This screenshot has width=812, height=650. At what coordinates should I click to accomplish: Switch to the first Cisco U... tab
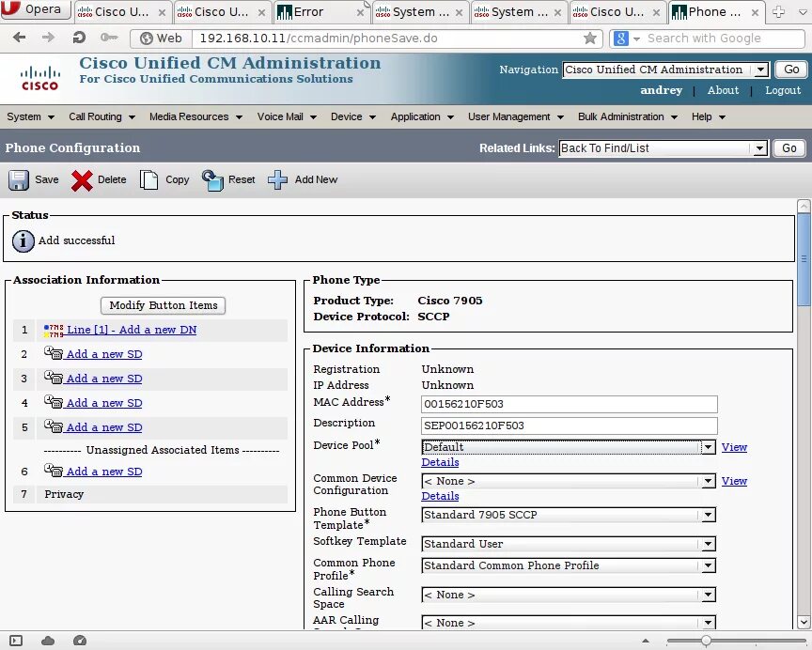121,12
